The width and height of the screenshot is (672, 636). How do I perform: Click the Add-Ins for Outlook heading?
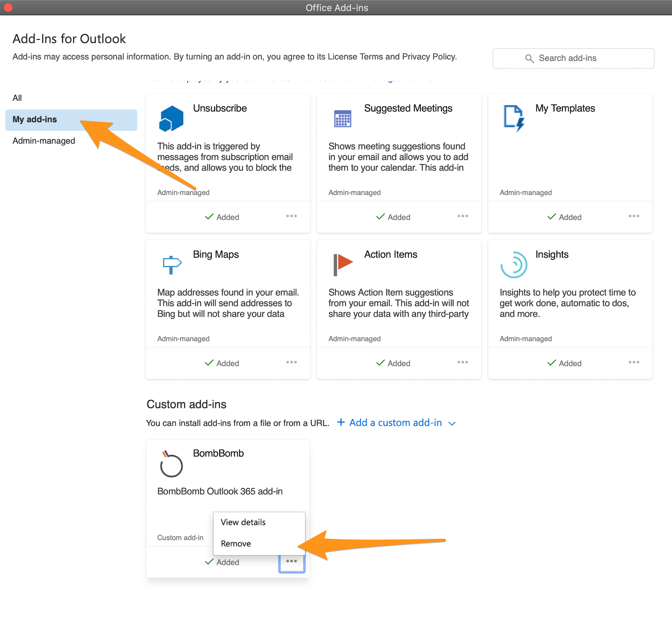coord(69,39)
